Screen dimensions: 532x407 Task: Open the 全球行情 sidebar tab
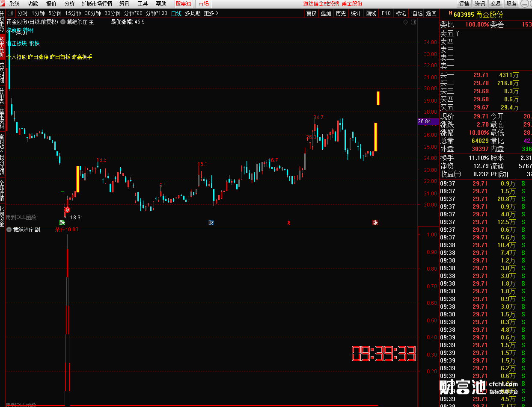[2, 191]
